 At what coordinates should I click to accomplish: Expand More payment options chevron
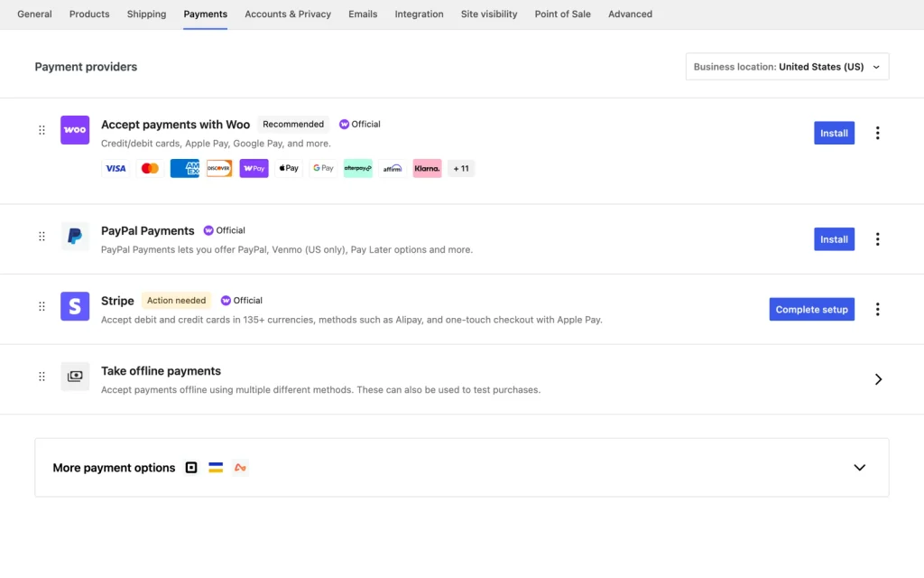(860, 468)
